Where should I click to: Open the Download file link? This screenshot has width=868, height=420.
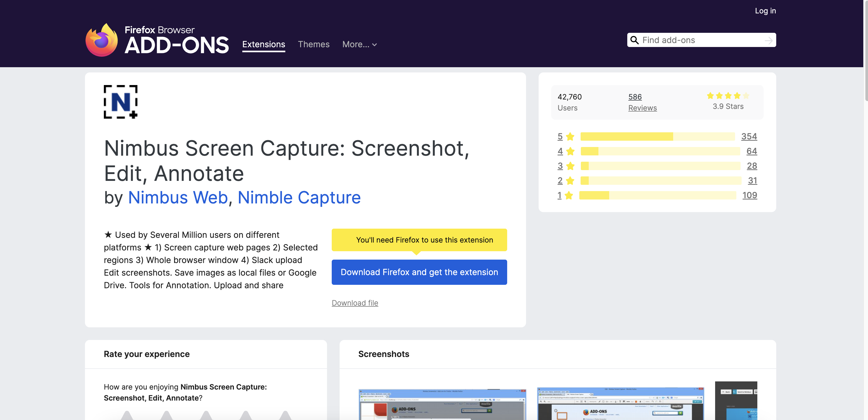click(355, 303)
